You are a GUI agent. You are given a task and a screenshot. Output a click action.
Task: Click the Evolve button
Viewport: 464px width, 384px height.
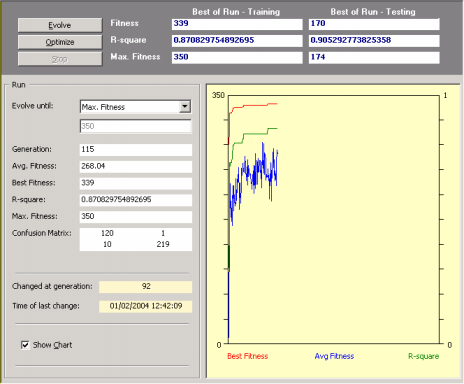click(x=60, y=25)
